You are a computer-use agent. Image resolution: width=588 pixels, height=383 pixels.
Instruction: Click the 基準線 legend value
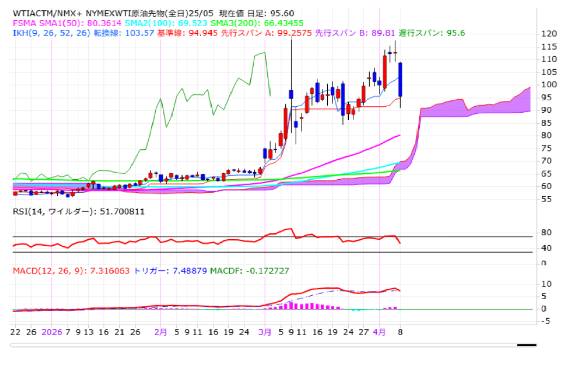pos(187,33)
